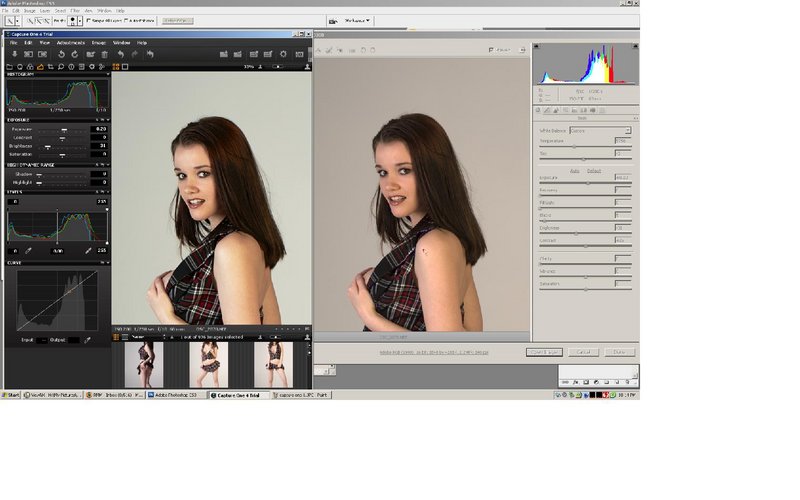
Task: Toggle the Auto-Enhance checkbox in Photoshop options
Action: click(129, 20)
